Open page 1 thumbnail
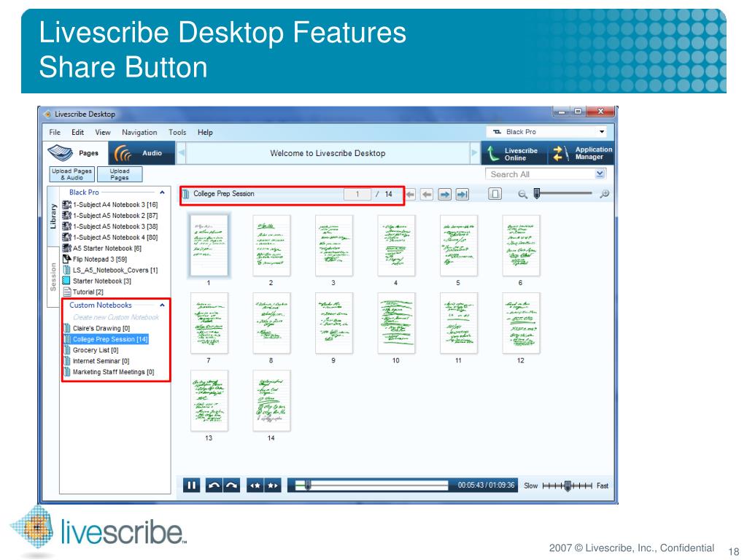The image size is (747, 560). (x=209, y=245)
